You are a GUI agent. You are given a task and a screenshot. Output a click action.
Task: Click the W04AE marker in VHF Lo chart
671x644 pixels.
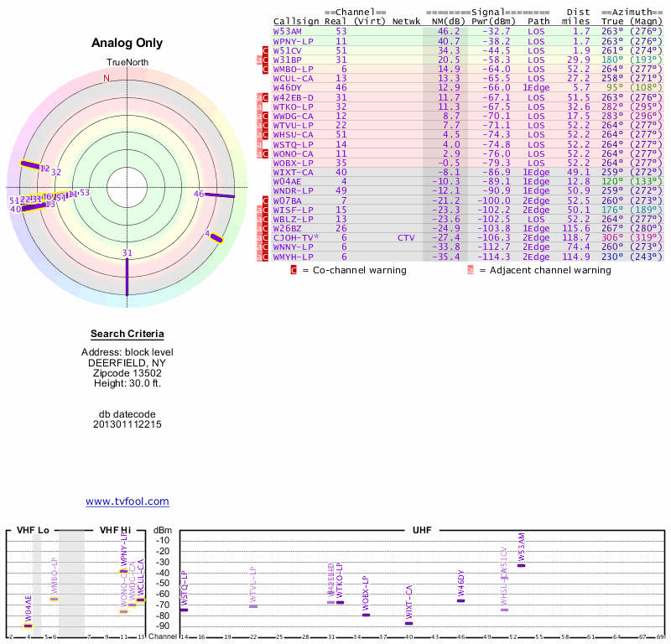click(29, 626)
